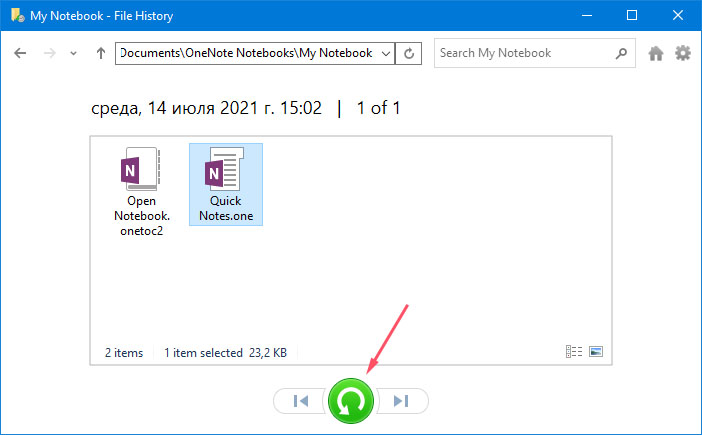This screenshot has width=702, height=435.
Task: Click the '2 items' status text
Action: coord(124,353)
